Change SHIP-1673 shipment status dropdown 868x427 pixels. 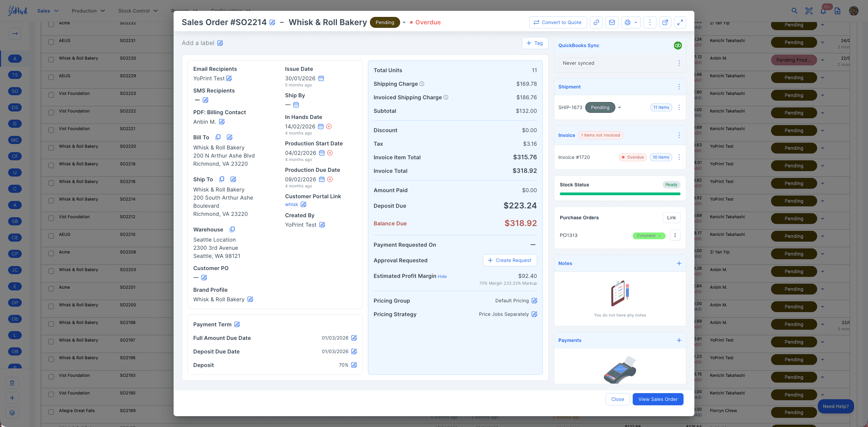pyautogui.click(x=619, y=107)
